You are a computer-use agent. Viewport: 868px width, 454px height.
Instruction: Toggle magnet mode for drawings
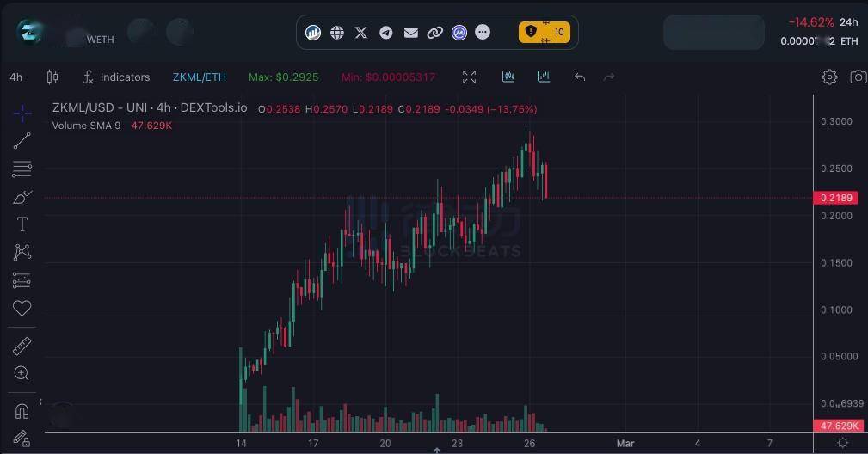pos(22,410)
